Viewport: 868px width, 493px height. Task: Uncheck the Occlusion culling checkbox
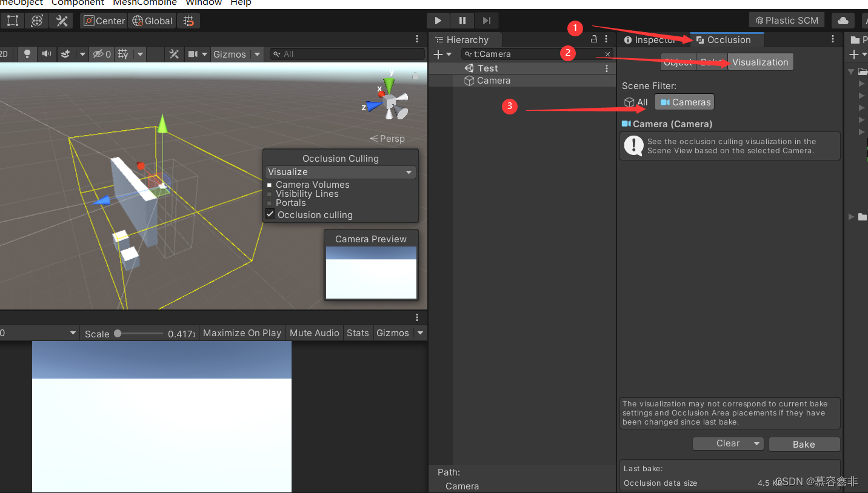pos(270,214)
